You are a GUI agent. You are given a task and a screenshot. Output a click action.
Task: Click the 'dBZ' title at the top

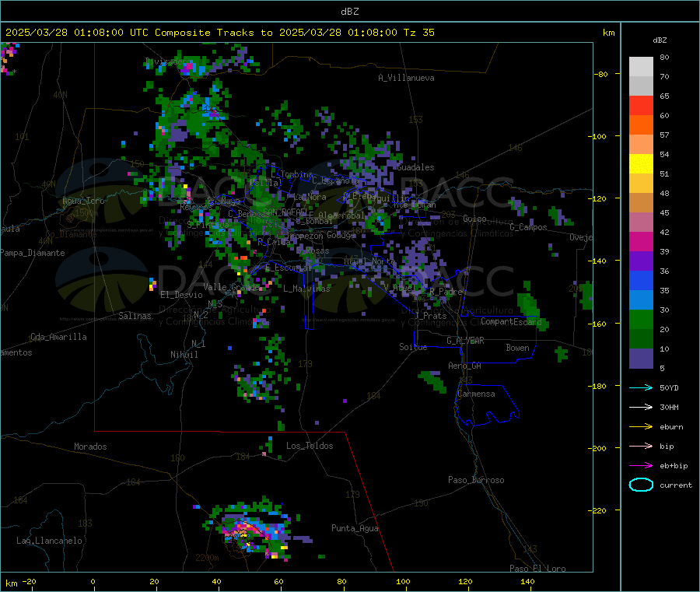point(349,12)
